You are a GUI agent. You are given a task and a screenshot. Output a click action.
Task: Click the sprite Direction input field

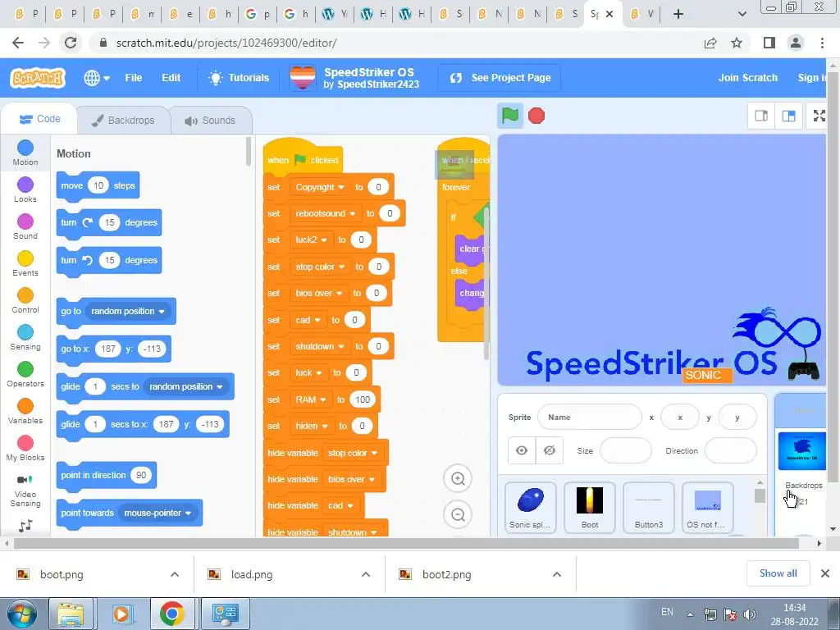730,450
